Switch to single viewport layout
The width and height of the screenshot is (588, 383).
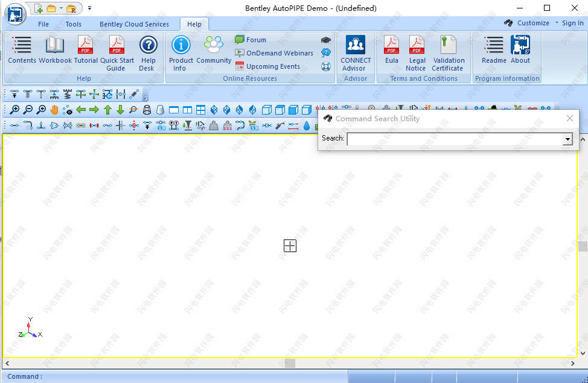click(174, 110)
